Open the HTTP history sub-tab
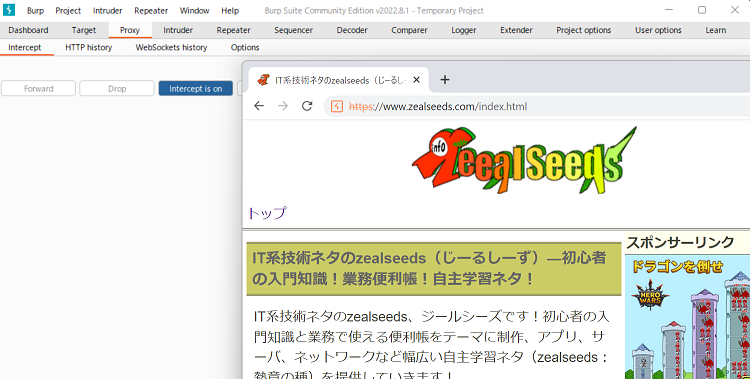The height and width of the screenshot is (379, 750). 88,47
